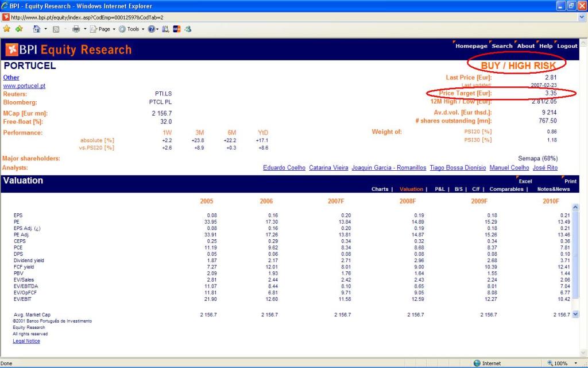
Task: Open the print options dropdown arrow
Action: [x=84, y=29]
